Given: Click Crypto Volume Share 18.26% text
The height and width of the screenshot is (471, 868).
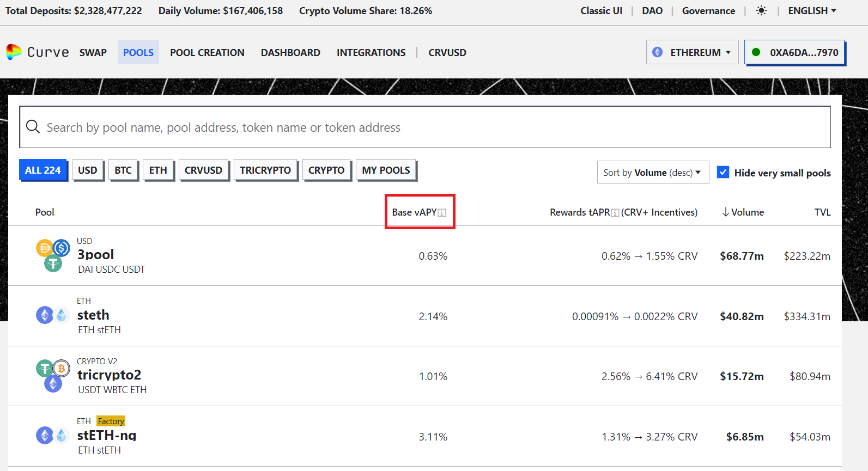Looking at the screenshot, I should click(366, 11).
